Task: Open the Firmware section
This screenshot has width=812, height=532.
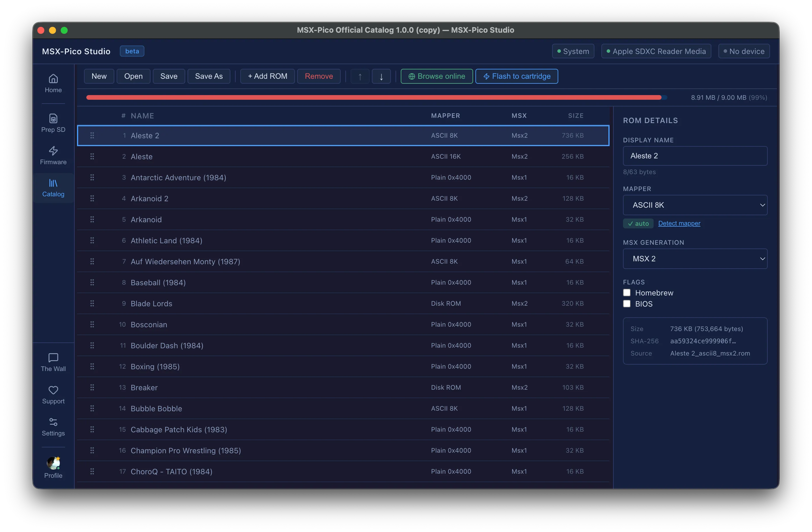Action: [x=53, y=155]
